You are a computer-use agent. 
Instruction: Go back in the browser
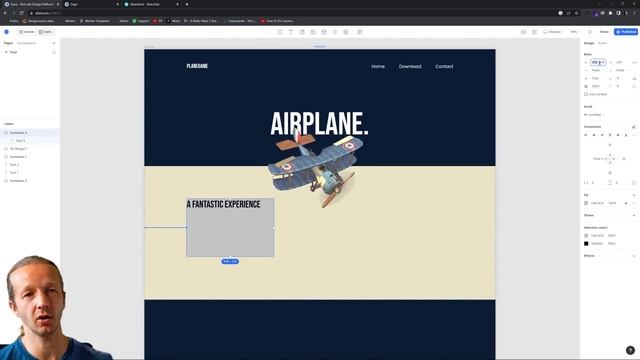tap(5, 13)
